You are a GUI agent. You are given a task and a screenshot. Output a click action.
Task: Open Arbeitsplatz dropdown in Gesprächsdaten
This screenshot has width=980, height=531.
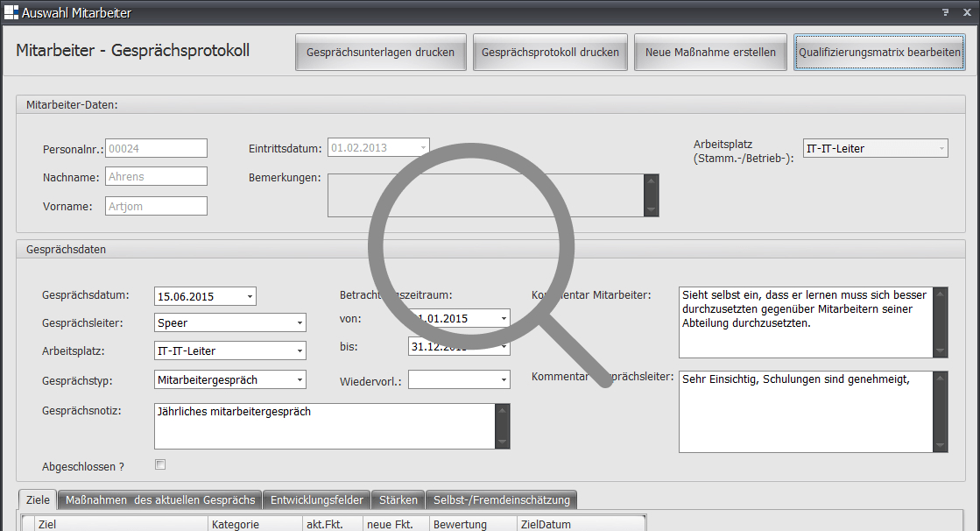[300, 350]
